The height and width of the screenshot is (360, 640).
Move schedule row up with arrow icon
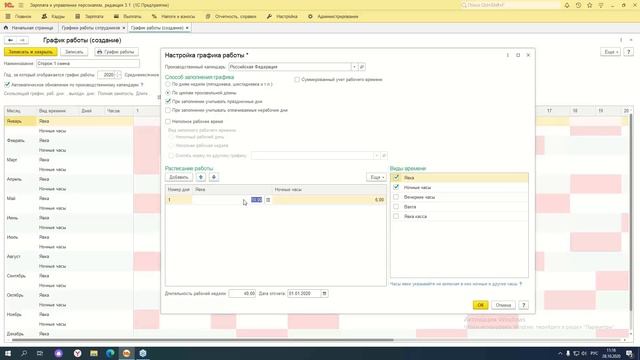pos(200,177)
